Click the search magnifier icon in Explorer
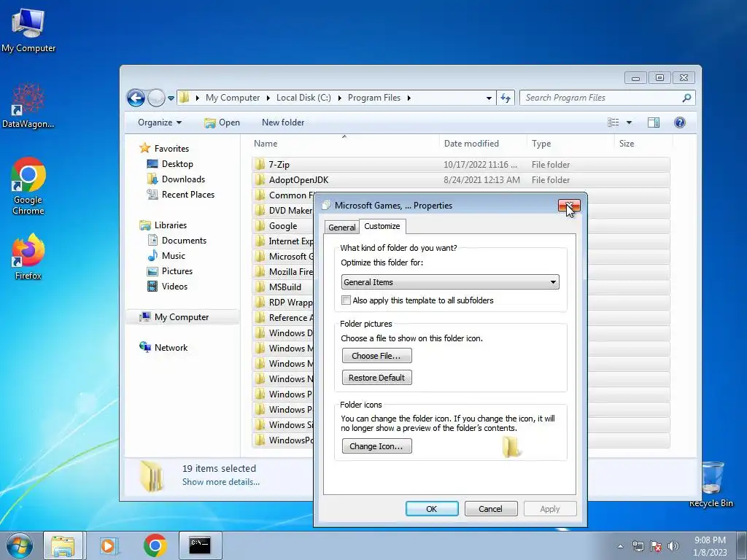The width and height of the screenshot is (747, 560). (686, 98)
